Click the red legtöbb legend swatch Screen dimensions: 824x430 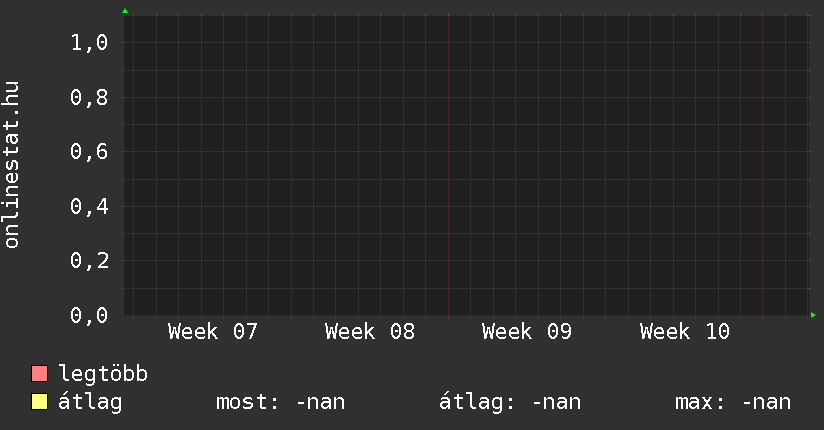(40, 375)
